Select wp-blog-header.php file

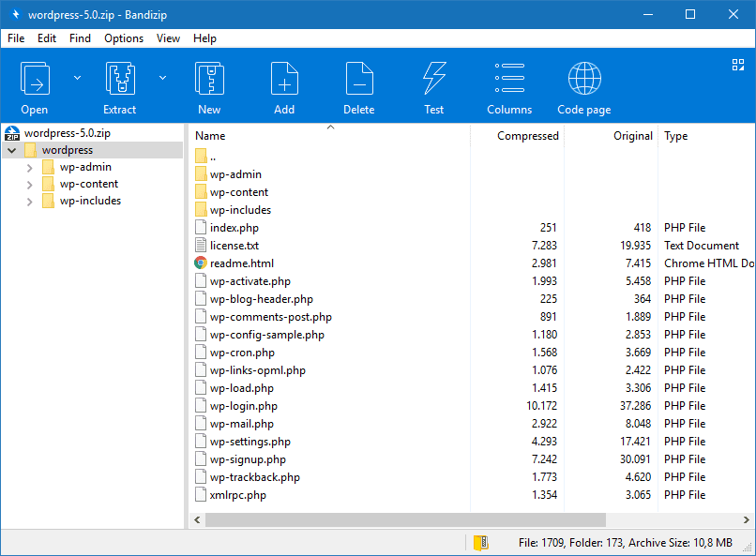(262, 299)
